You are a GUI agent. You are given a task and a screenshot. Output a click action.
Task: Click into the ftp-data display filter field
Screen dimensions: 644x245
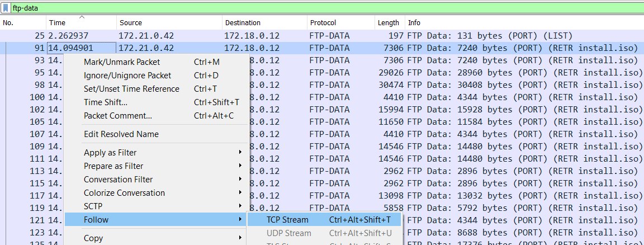coord(326,8)
